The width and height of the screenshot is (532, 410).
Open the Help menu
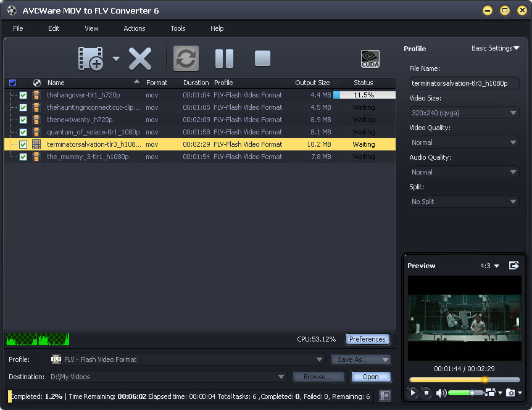pos(217,28)
